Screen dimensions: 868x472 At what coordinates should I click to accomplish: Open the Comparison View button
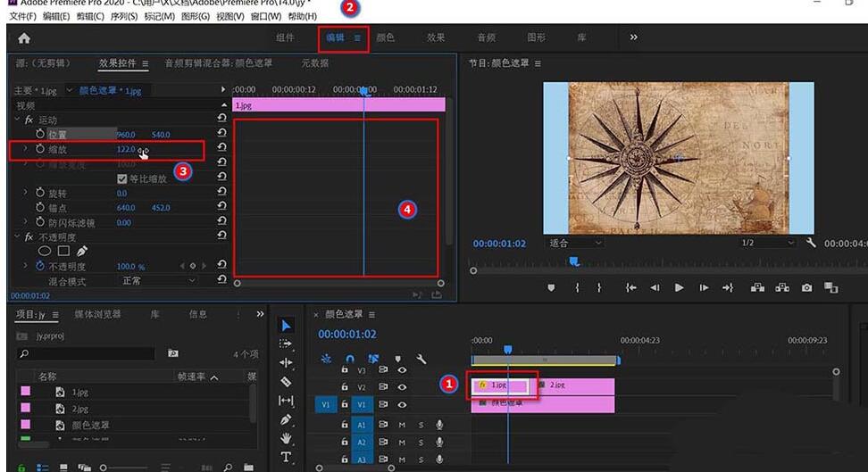830,287
